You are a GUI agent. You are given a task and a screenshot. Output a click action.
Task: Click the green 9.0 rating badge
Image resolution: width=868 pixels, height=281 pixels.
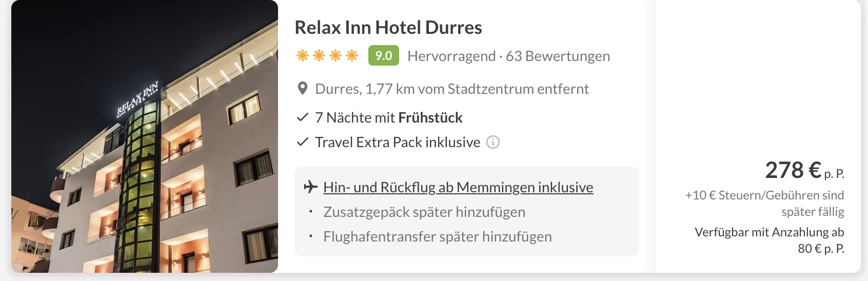point(384,55)
